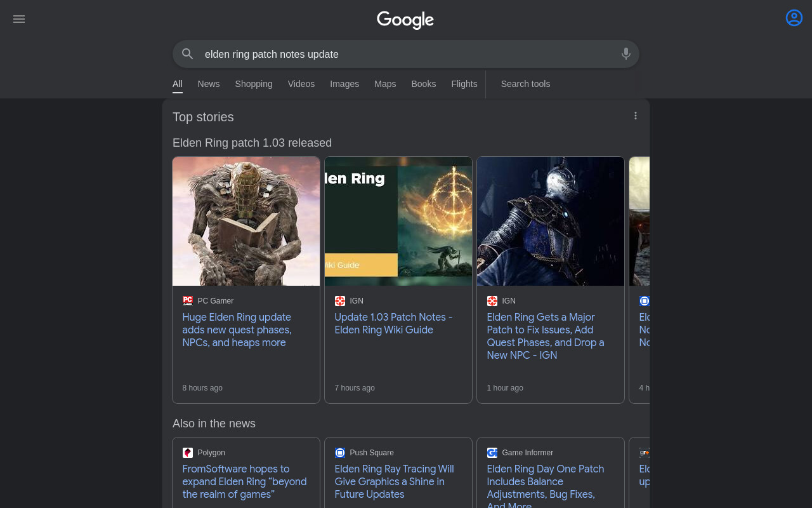Click the Push Square favicon beside Ray Tracing story
The width and height of the screenshot is (812, 508).
[x=340, y=453]
